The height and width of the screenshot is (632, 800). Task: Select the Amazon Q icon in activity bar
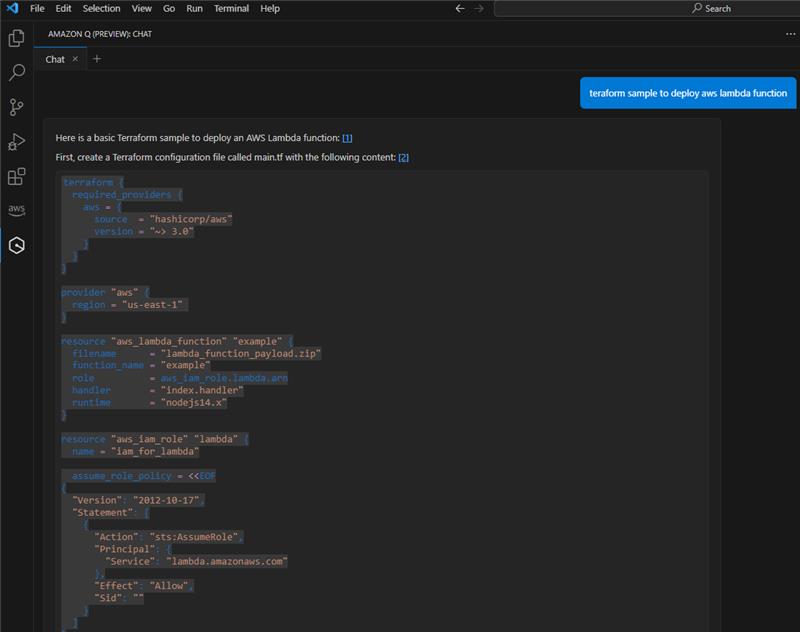(x=16, y=245)
